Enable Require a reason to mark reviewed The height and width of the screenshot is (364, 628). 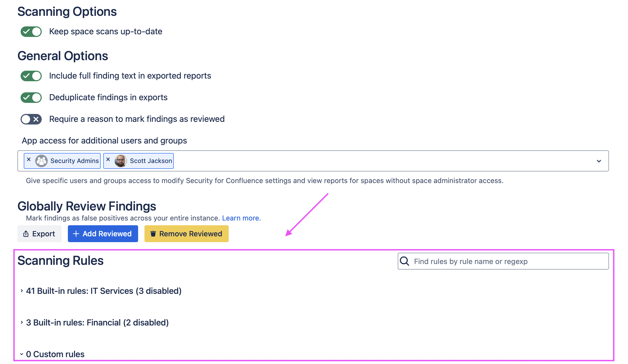31,119
